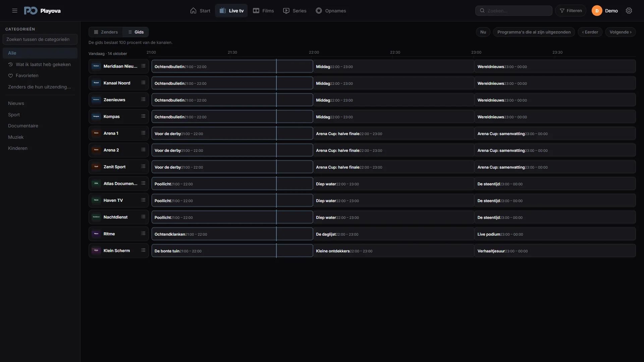Screen dimensions: 644x362
Task: Focus the Zoeken search field
Action: click(514, 11)
